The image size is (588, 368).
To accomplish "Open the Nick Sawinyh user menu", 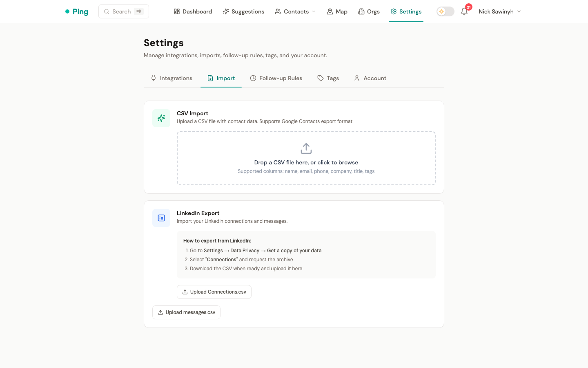I will click(500, 11).
